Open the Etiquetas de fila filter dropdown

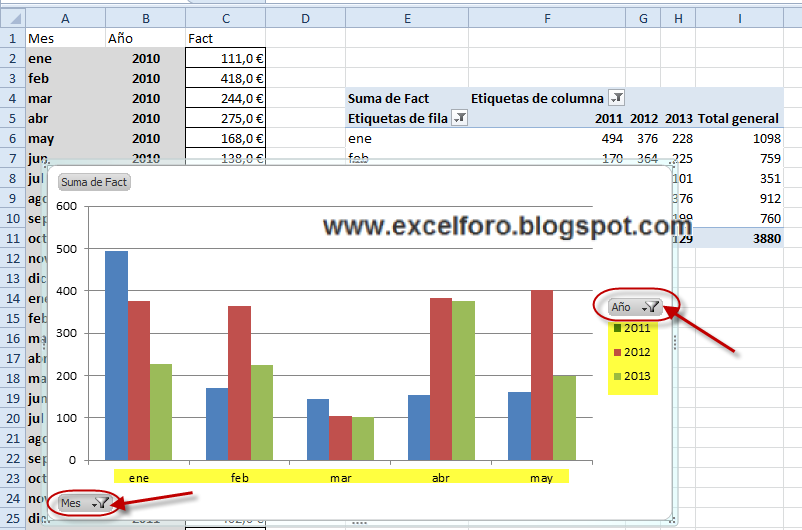pos(460,118)
